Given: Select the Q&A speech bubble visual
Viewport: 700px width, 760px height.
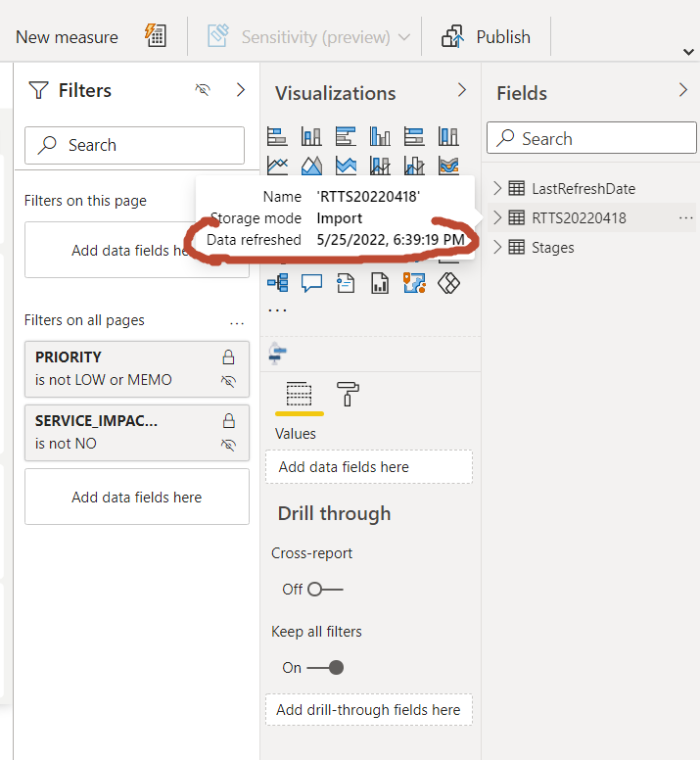Looking at the screenshot, I should 311,283.
